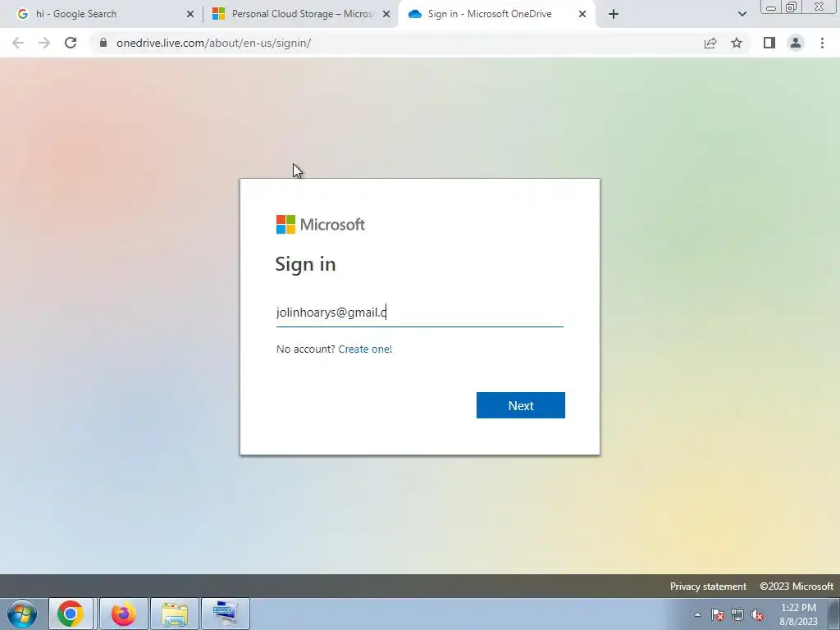Open the Privacy statement link
The height and width of the screenshot is (630, 840).
tap(708, 586)
